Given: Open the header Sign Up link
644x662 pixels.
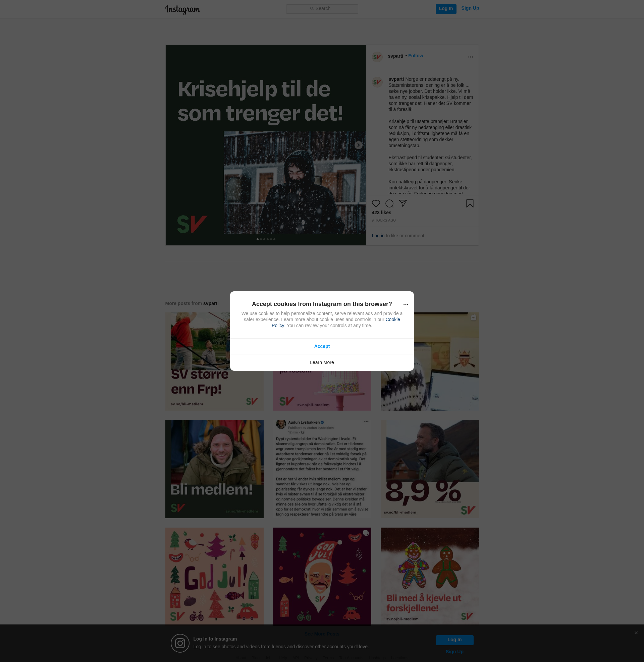Looking at the screenshot, I should 470,8.
